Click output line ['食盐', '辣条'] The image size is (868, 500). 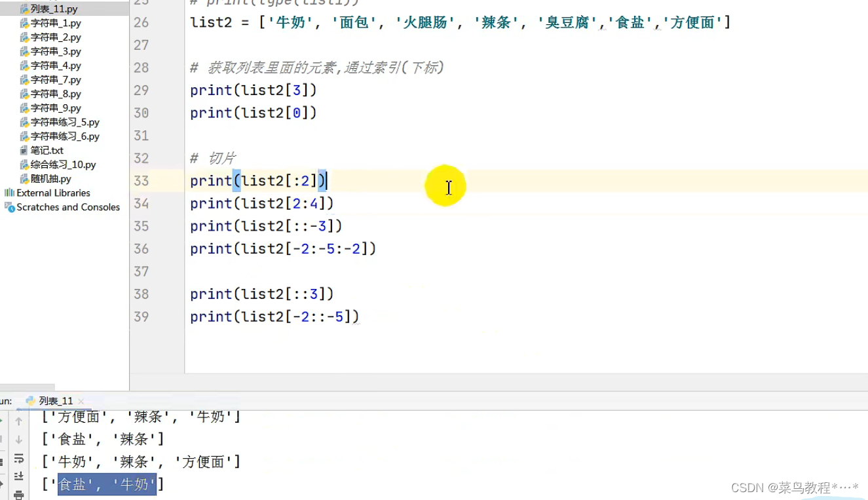(x=103, y=439)
